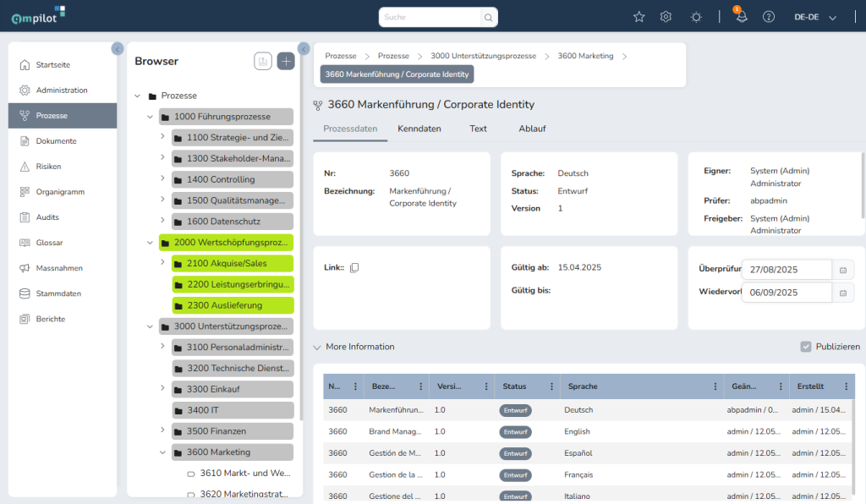Image resolution: width=866 pixels, height=504 pixels.
Task: Collapse the More Information section
Action: click(x=317, y=347)
